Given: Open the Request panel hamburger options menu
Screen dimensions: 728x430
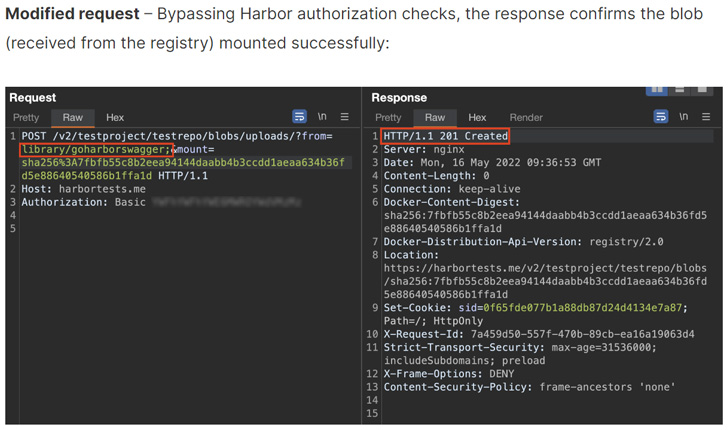Looking at the screenshot, I should 344,117.
